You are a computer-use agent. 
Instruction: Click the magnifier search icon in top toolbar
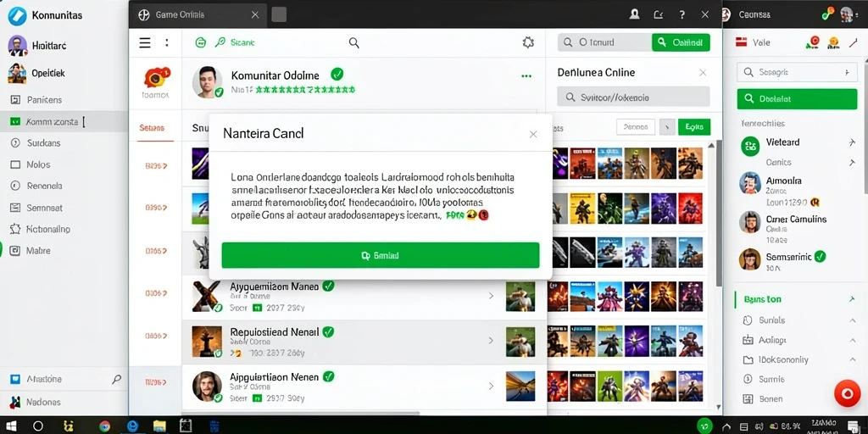[x=353, y=42]
